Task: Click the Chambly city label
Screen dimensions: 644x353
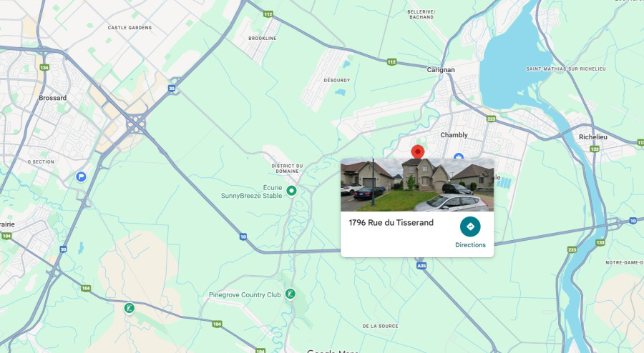Action: point(454,135)
